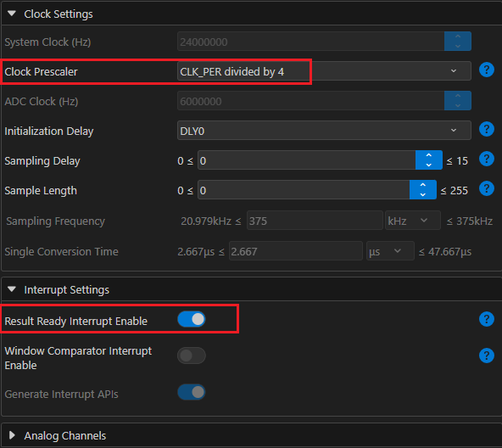Enable the Window Comparator Interrupt toggle
This screenshot has width=502, height=448.
pyautogui.click(x=192, y=356)
